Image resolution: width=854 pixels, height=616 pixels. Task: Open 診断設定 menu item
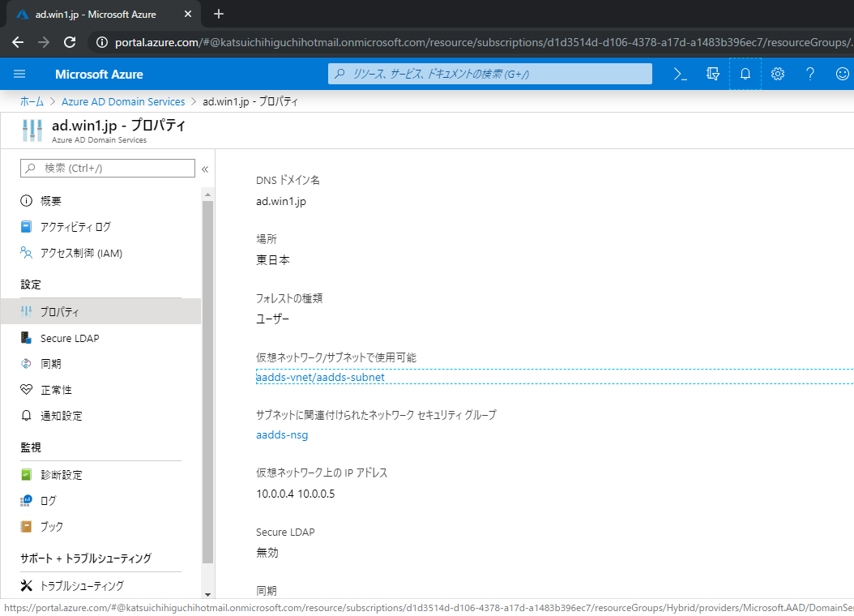coord(101,474)
